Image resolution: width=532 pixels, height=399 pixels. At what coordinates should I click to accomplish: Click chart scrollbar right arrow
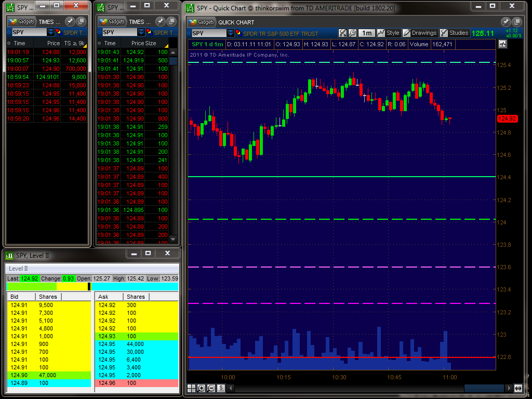point(509,388)
